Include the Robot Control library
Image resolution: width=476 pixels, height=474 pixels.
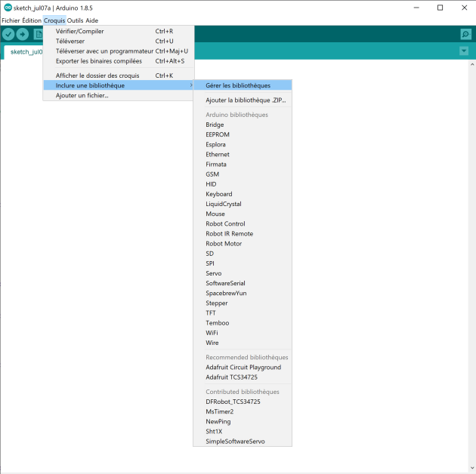(243, 223)
